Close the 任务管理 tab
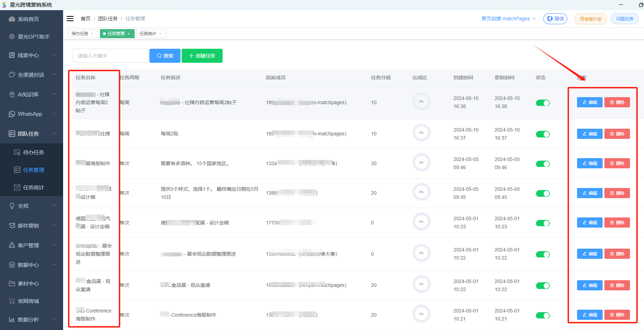This screenshot has height=330, width=644. 129,34
